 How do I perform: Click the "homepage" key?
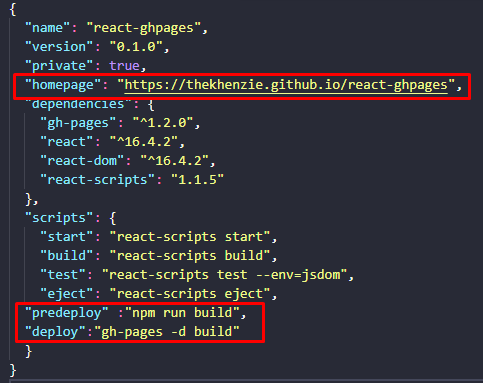click(x=63, y=85)
